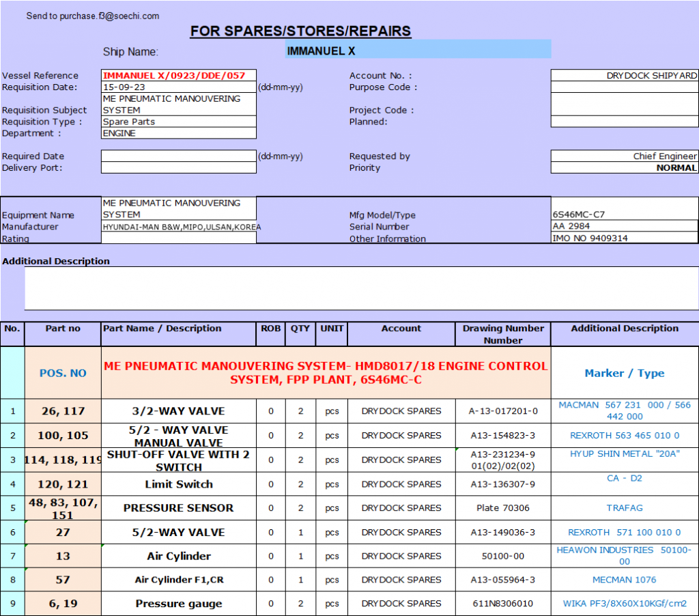Click the 'PRESSURE SENSOR' description cell
Viewport: 699px width, 616px height.
pyautogui.click(x=179, y=508)
